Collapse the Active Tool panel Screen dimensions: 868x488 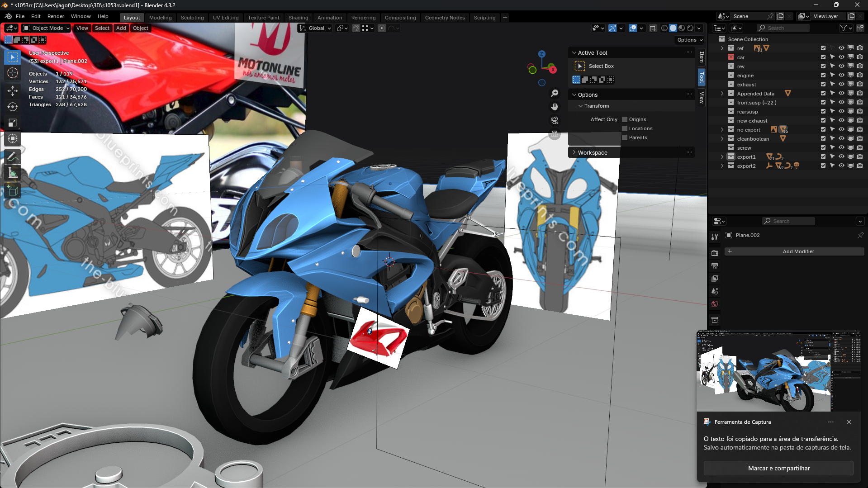click(574, 53)
